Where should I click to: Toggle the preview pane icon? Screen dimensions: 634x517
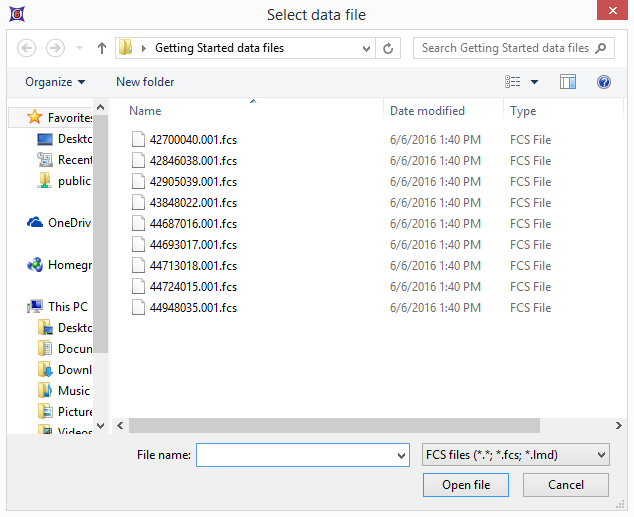tap(568, 82)
